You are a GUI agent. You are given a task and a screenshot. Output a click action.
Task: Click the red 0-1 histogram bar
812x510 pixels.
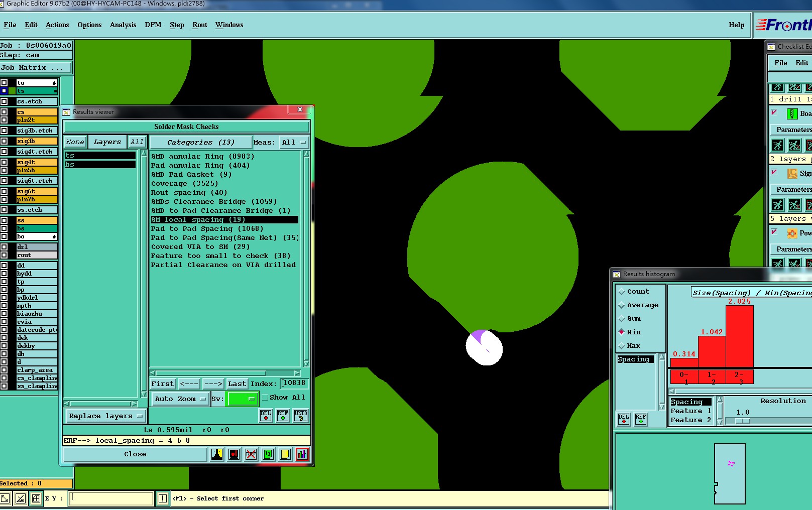pyautogui.click(x=684, y=363)
